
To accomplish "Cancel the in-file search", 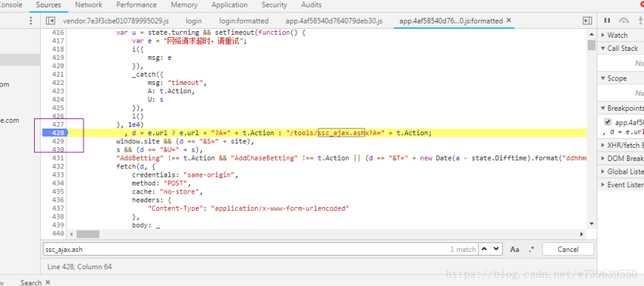I will click(x=568, y=250).
